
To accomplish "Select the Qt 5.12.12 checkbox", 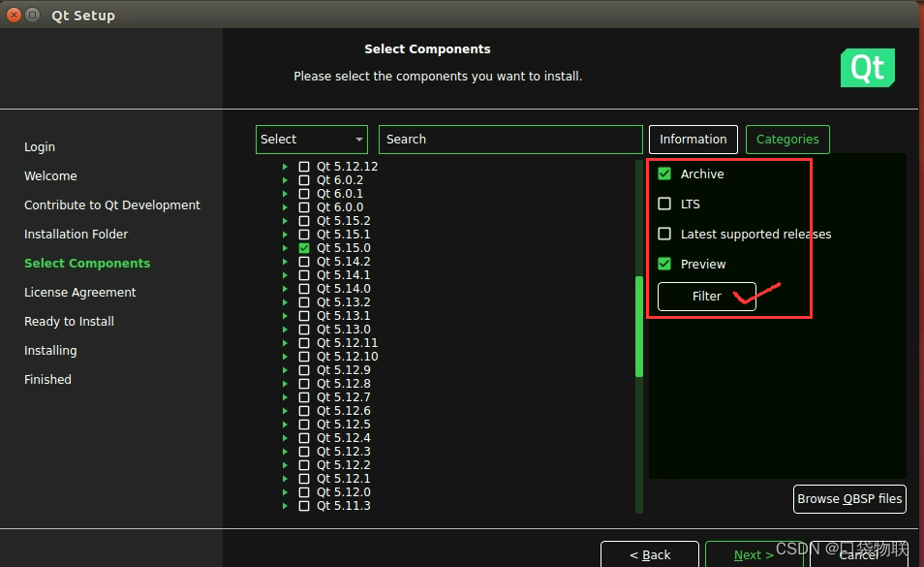I will [x=304, y=167].
